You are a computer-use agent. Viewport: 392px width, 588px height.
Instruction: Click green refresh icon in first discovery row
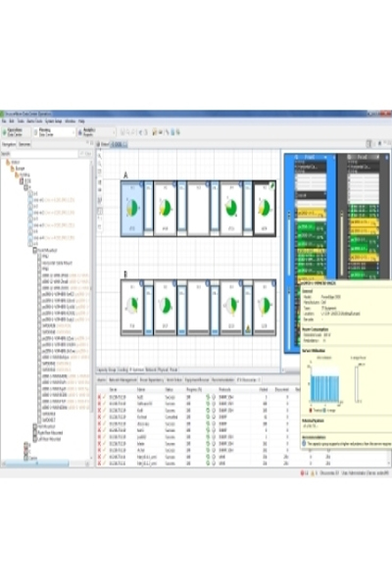pyautogui.click(x=208, y=397)
